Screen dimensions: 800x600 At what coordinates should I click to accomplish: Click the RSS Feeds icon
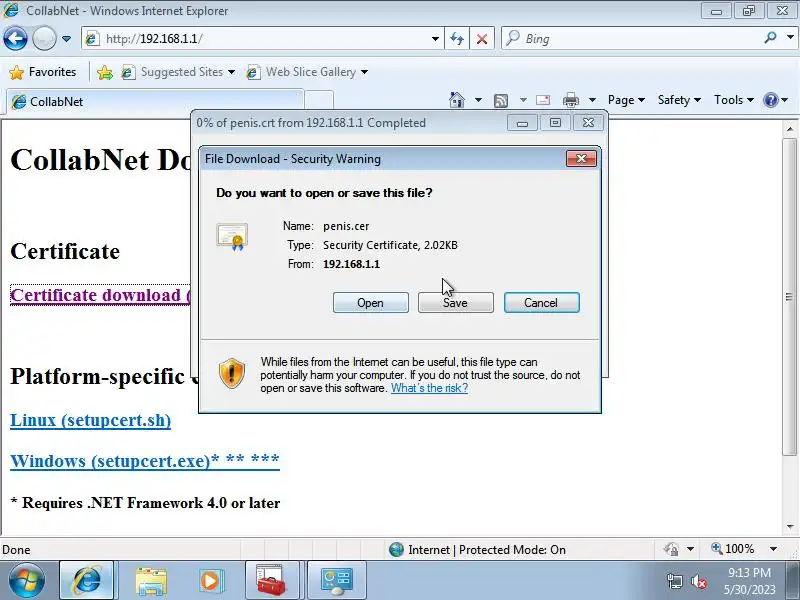[x=501, y=101]
